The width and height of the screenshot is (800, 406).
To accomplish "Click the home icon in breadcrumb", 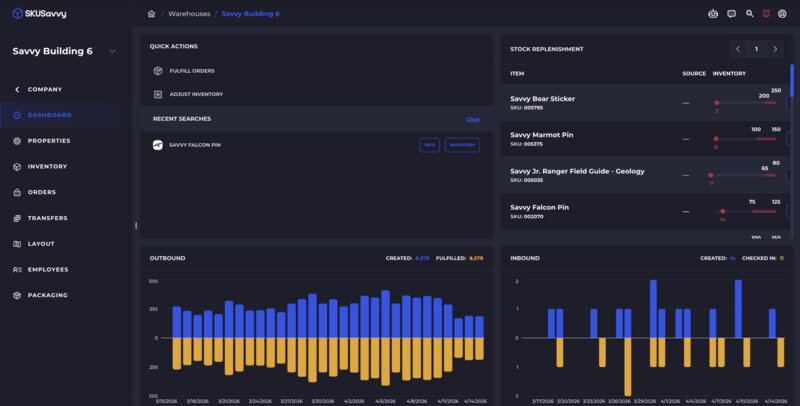I will coord(151,14).
